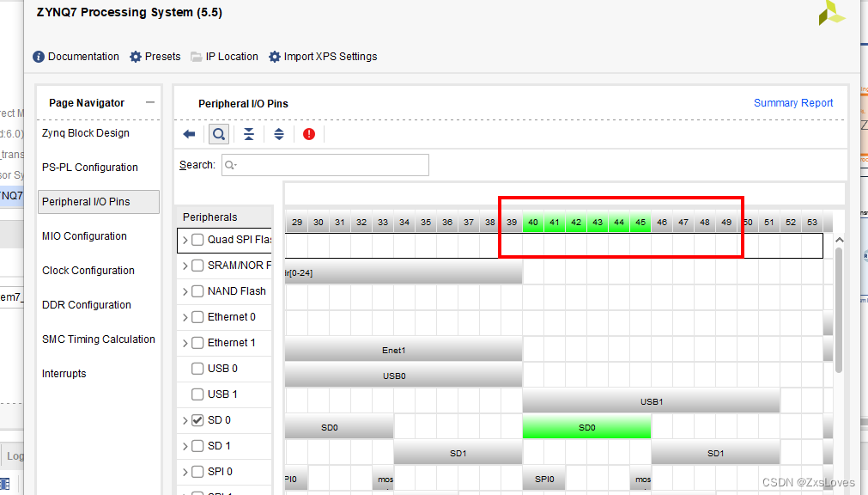This screenshot has width=868, height=495.
Task: Expand NAND Flash tree row
Action: (185, 291)
